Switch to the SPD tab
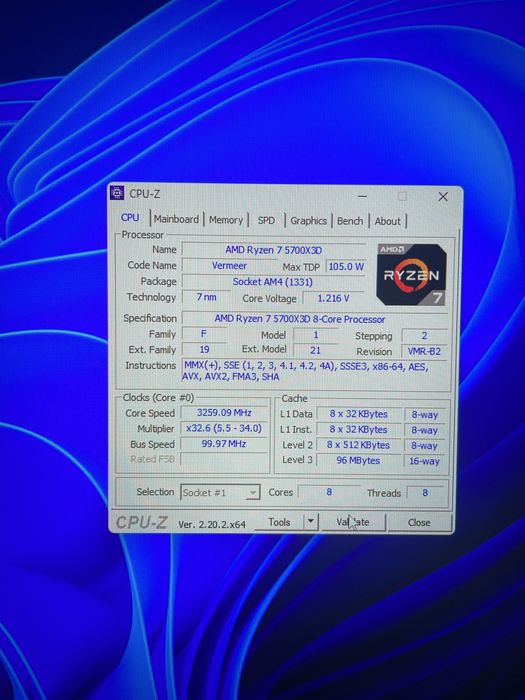Screen dimensions: 525x700 coord(266,221)
